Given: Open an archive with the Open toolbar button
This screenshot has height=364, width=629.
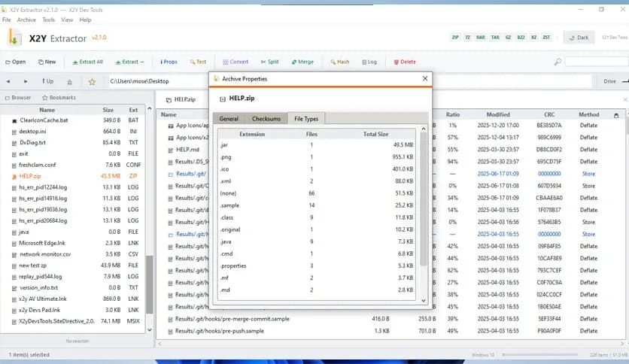Looking at the screenshot, I should [16, 62].
